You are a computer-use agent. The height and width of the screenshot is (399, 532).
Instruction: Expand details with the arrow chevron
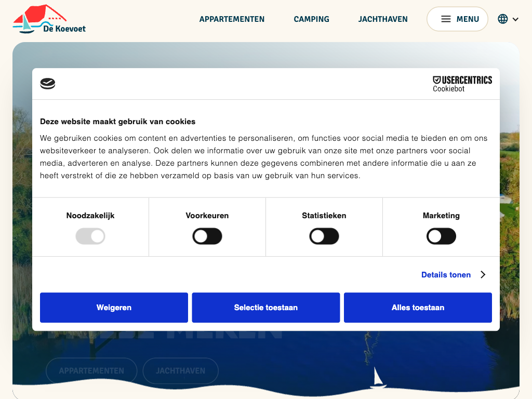[x=483, y=274]
